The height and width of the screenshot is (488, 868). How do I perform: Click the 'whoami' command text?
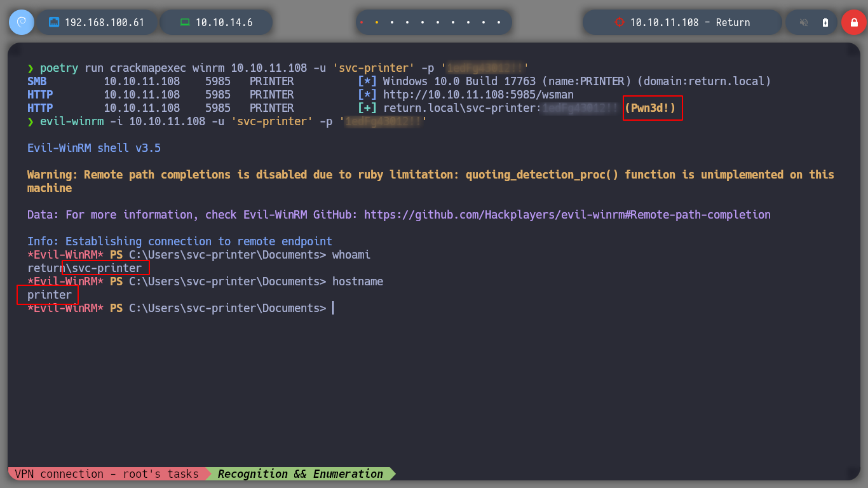pyautogui.click(x=351, y=255)
